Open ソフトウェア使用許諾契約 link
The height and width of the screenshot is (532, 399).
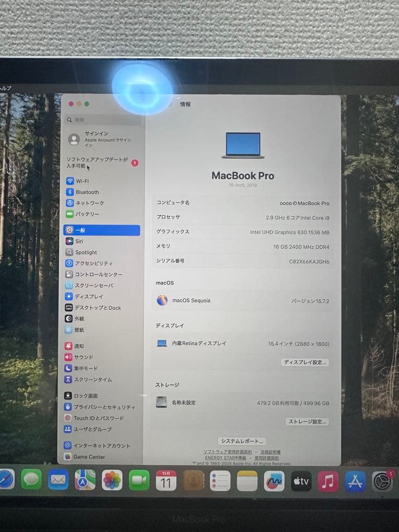228,452
